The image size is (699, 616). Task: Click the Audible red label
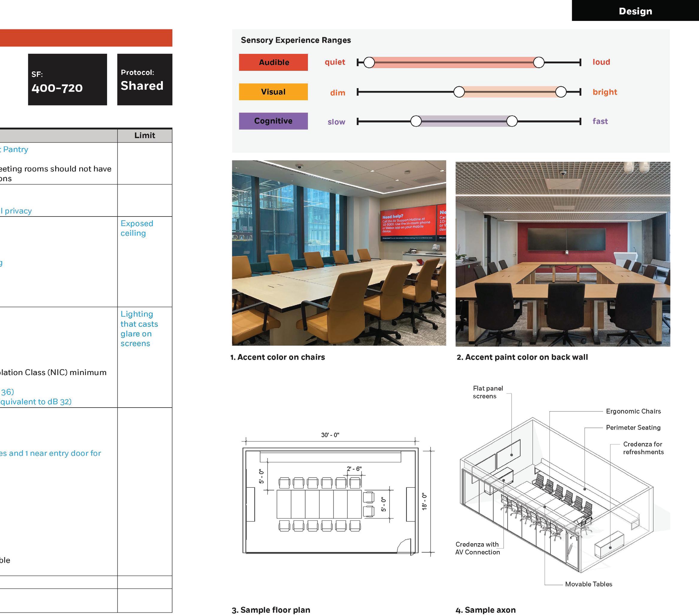click(273, 62)
